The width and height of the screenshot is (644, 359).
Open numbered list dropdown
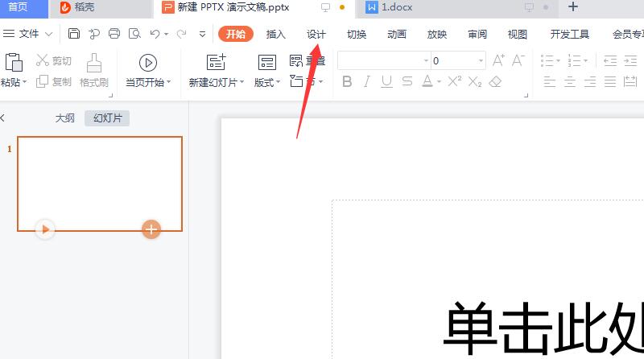coord(585,61)
